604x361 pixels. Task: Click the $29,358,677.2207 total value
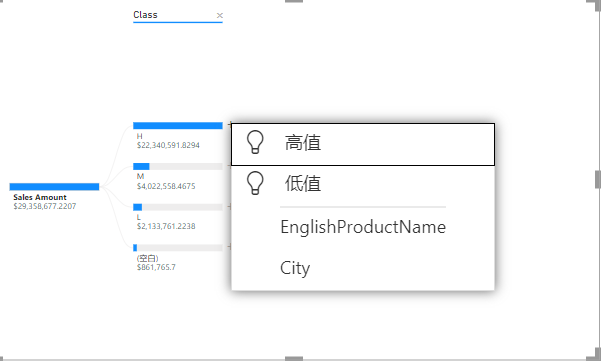(45, 206)
